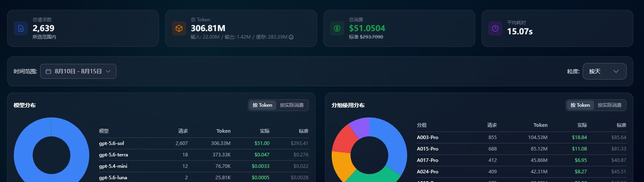
Task: Select the gpt-5.6-sol model row
Action: (204, 143)
